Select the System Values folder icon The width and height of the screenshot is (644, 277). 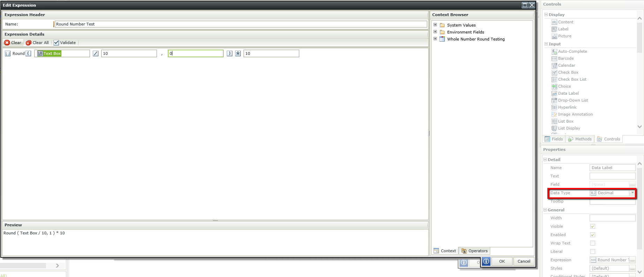coord(442,25)
